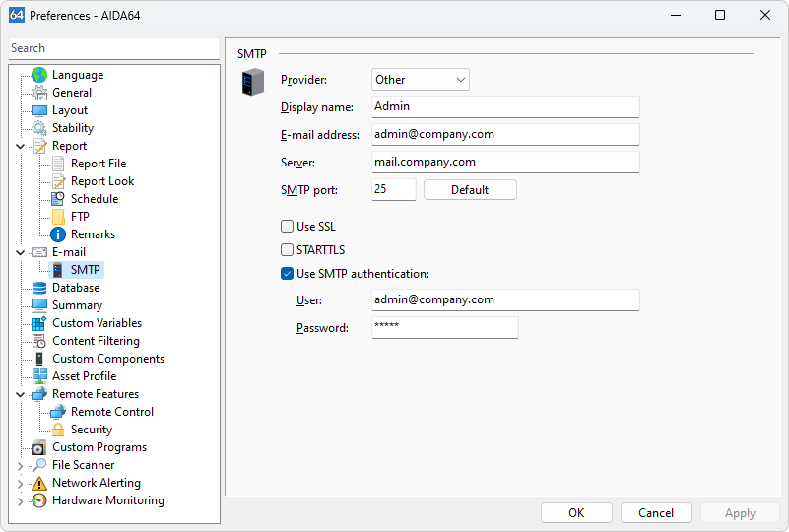Expand the File Scanner tree node
789x532 pixels.
click(x=21, y=465)
